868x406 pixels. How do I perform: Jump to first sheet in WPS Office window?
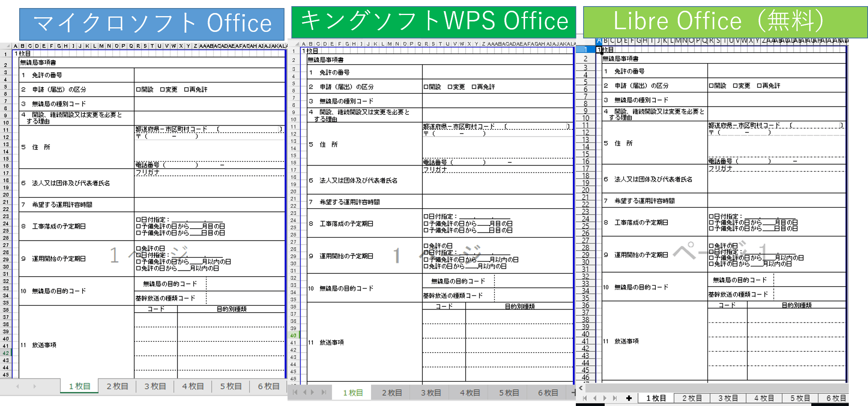coord(295,392)
